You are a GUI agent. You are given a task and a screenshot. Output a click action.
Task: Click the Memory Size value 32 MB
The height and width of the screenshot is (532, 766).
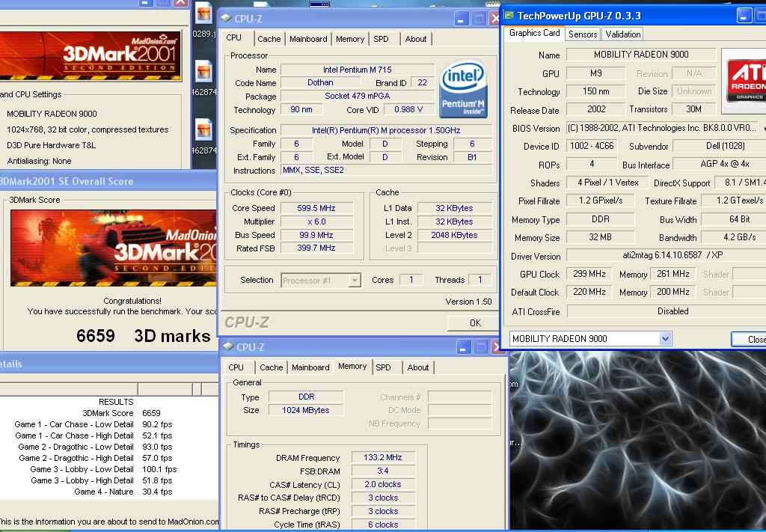point(601,237)
